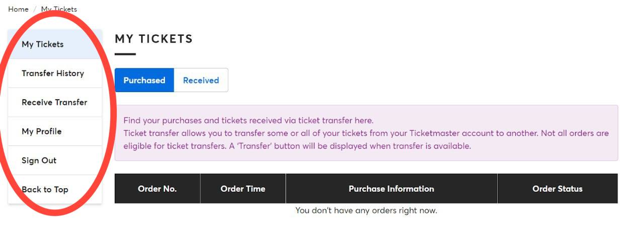The image size is (644, 226).
Task: Click the Order Time column header
Action: 243,189
